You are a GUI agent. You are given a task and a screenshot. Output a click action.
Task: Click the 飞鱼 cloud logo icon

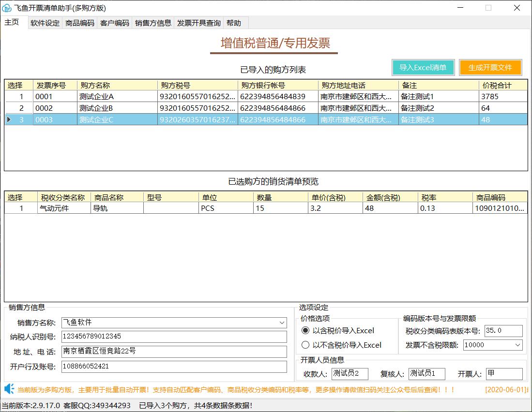[x=8, y=8]
